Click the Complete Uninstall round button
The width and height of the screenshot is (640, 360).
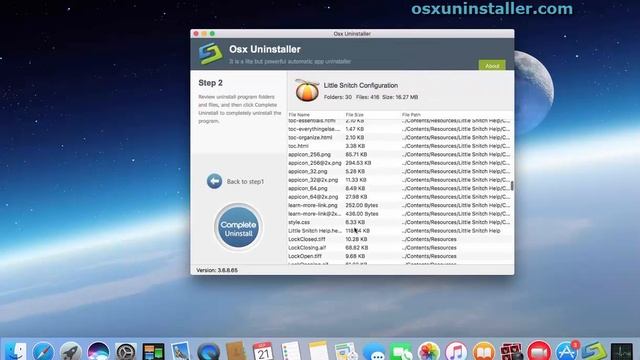238,228
